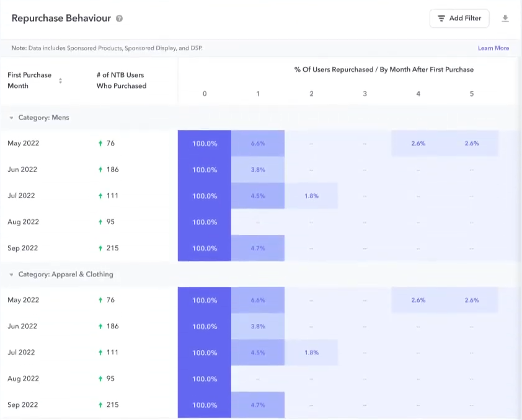Click the help icon beside Repurchase Behaviour title
Viewport: 522px width, 420px height.
(x=120, y=19)
